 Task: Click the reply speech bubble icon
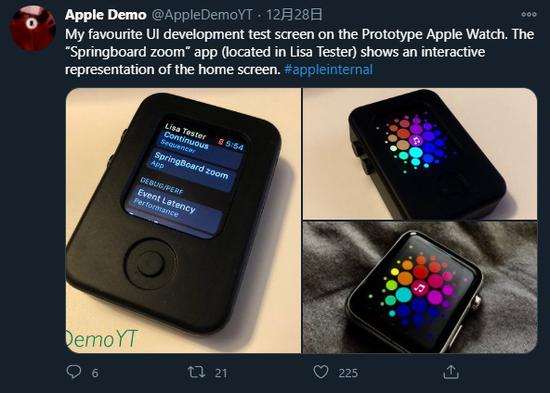tap(74, 372)
